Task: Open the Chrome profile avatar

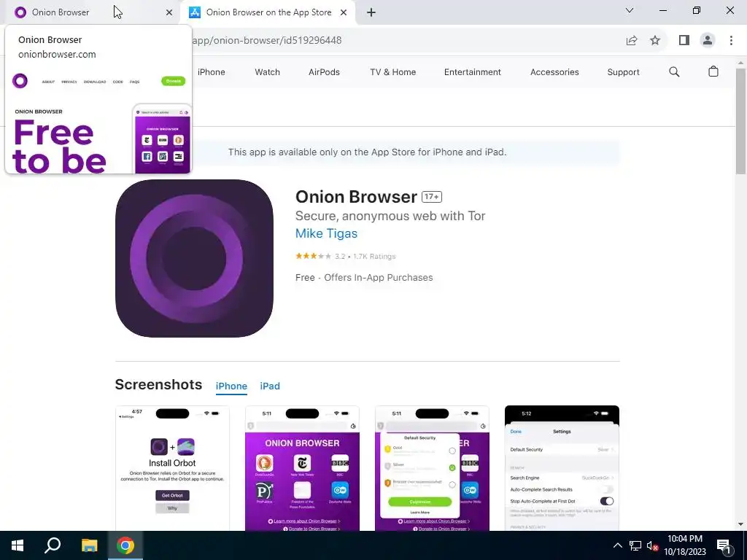Action: tap(708, 41)
